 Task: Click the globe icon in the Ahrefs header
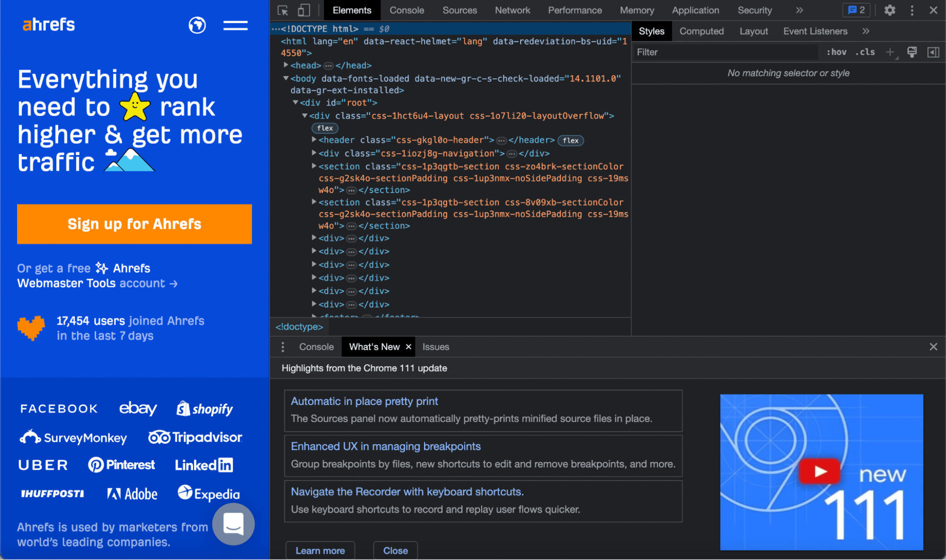click(x=197, y=26)
